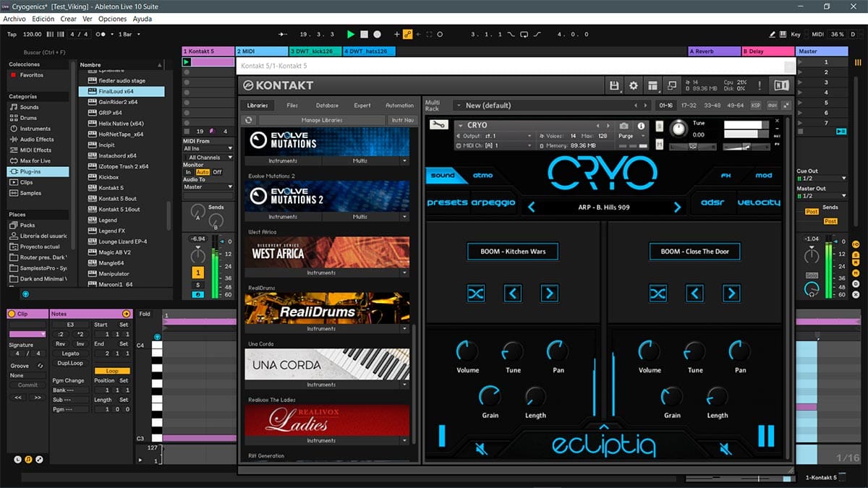
Task: Go to the next CRYO preset arrow
Action: 678,207
